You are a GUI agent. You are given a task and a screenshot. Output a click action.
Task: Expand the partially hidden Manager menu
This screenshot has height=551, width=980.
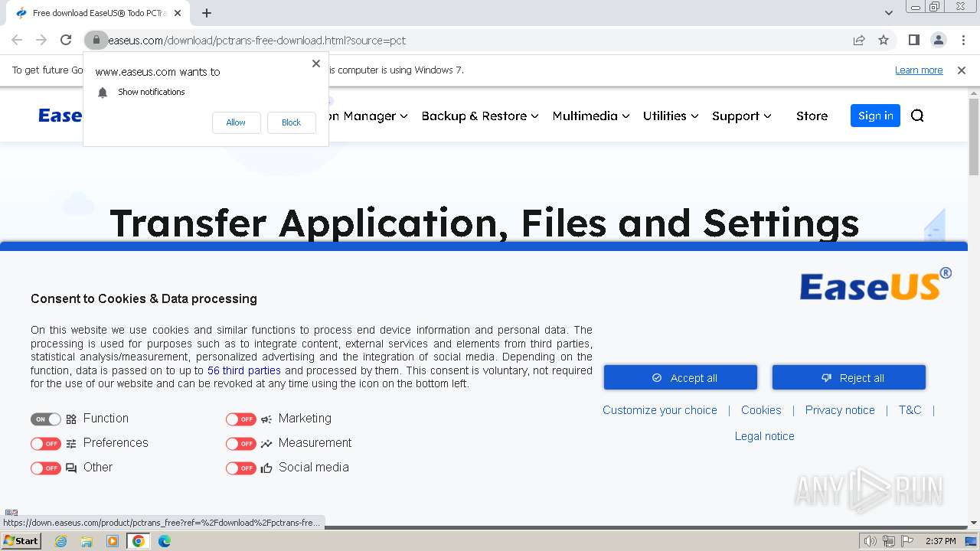(x=368, y=116)
